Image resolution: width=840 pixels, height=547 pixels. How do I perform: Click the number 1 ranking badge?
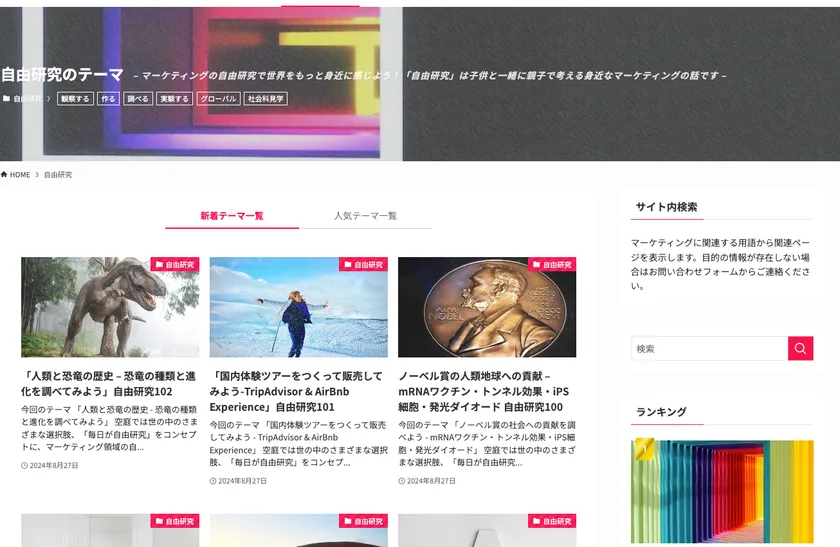pyautogui.click(x=644, y=449)
